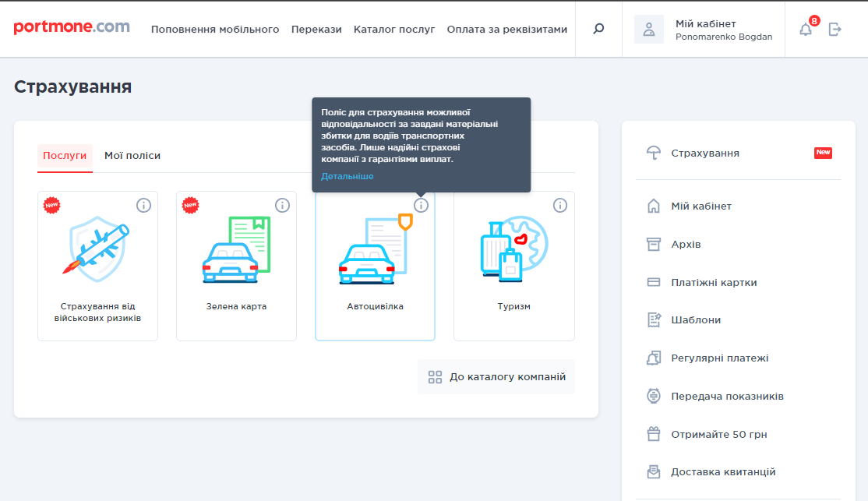Open Мій кабінет in header
The width and height of the screenshot is (868, 501).
[706, 24]
